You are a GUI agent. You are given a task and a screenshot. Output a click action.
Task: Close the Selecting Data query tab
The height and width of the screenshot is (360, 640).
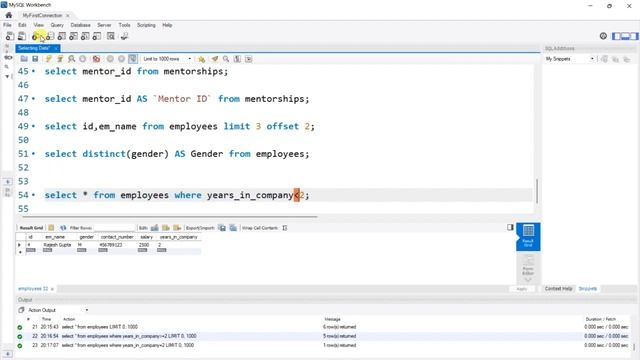click(56, 49)
